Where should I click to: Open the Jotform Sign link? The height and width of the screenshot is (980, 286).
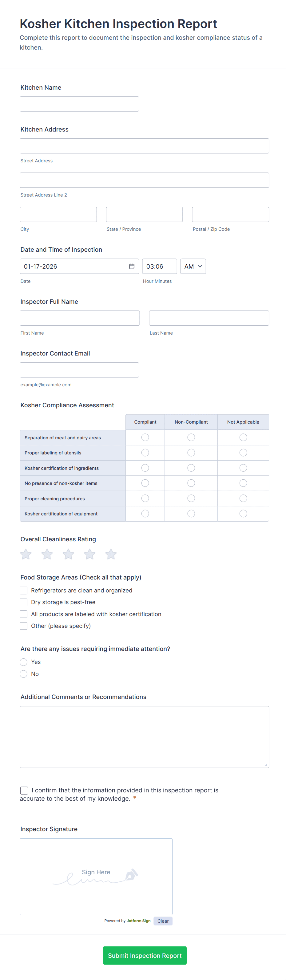tap(138, 921)
